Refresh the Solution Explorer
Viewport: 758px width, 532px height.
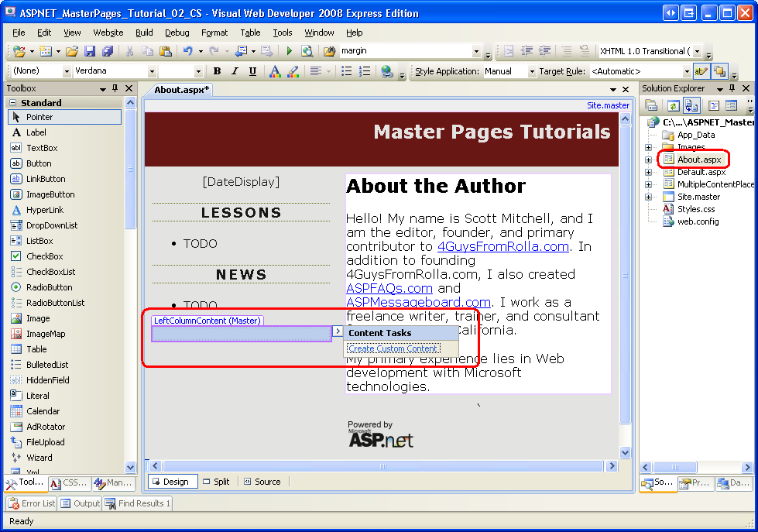(x=673, y=105)
